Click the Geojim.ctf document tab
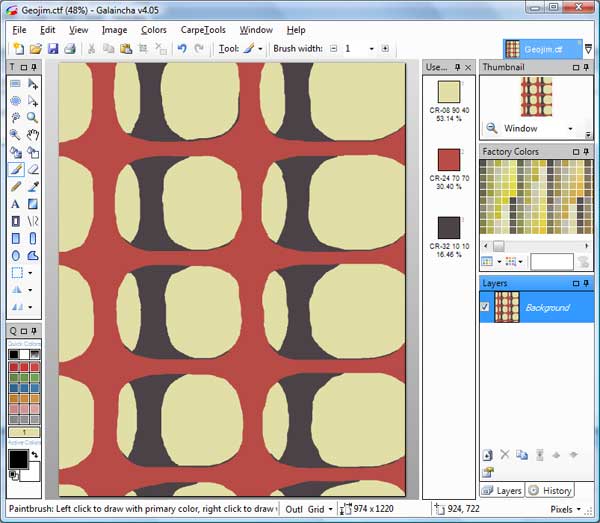The width and height of the screenshot is (600, 523). pyautogui.click(x=534, y=48)
